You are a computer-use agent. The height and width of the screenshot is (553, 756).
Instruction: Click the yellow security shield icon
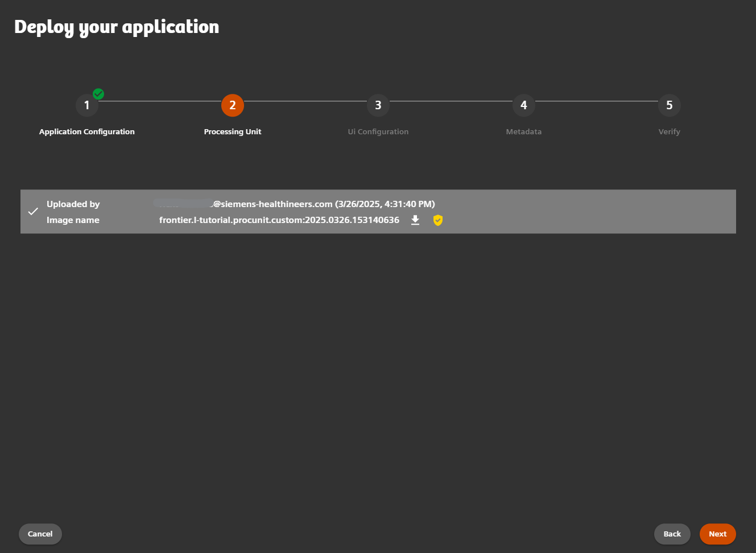437,220
